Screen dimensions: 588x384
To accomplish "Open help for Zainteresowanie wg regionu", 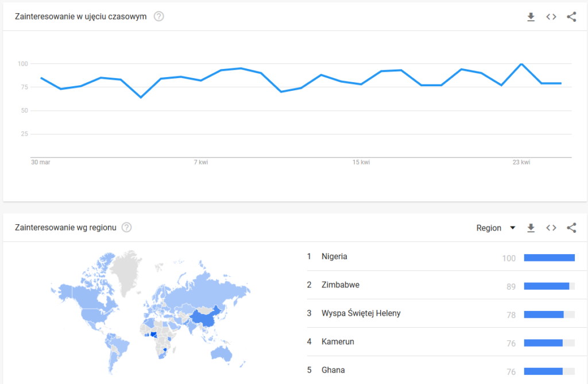I will pos(127,228).
